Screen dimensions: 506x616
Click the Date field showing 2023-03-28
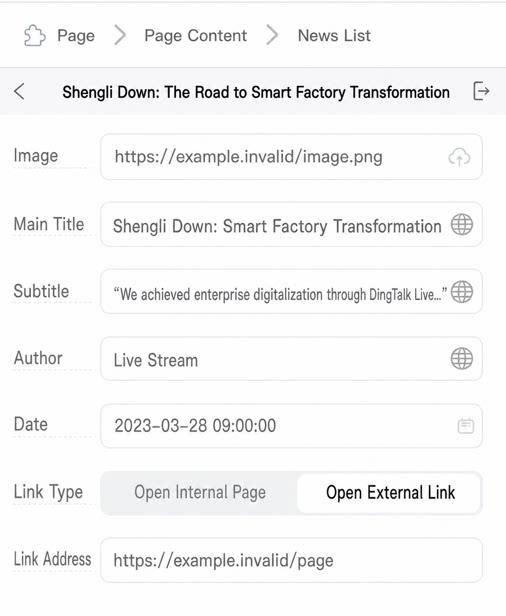point(292,426)
